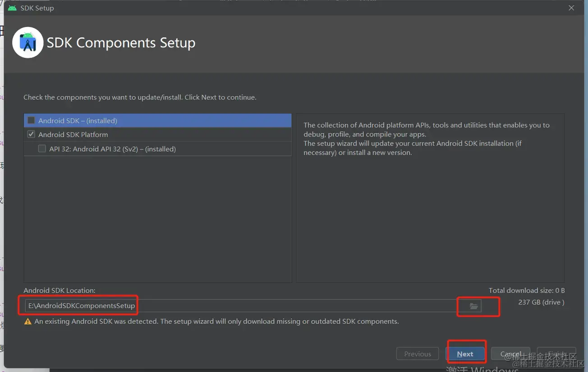Screen dimensions: 588x372
Task: Close the SDK Setup dialog
Action: coord(571,8)
